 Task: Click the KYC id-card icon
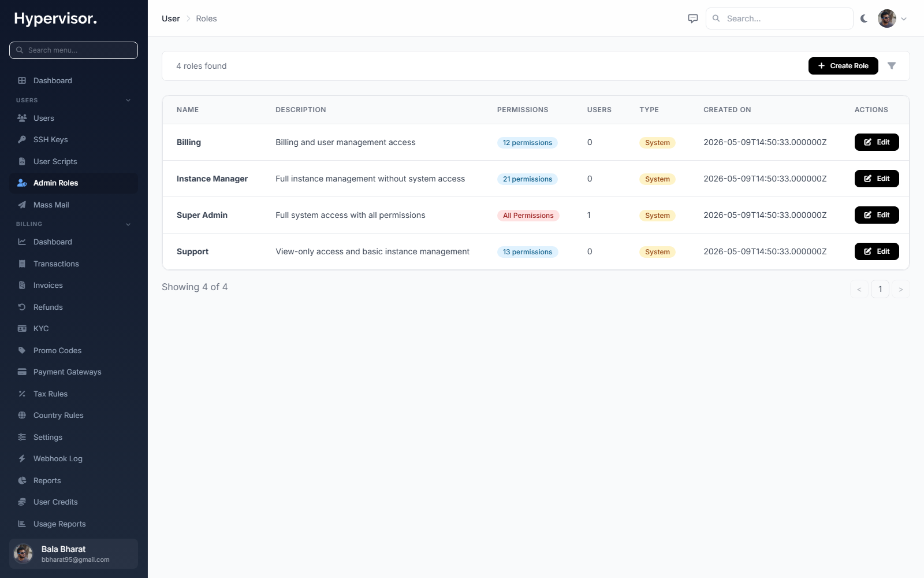tap(22, 328)
